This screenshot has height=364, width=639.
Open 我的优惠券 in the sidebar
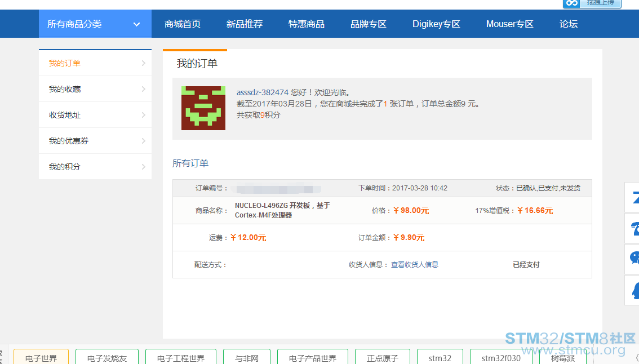pos(95,141)
